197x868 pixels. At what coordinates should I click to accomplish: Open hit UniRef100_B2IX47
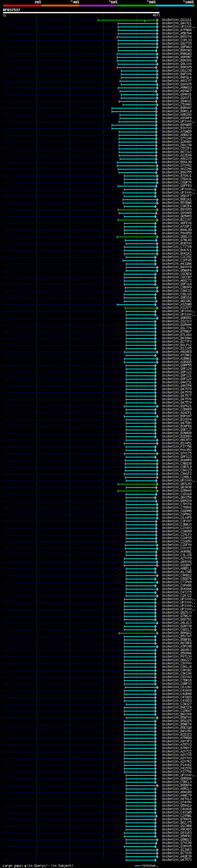point(177,220)
